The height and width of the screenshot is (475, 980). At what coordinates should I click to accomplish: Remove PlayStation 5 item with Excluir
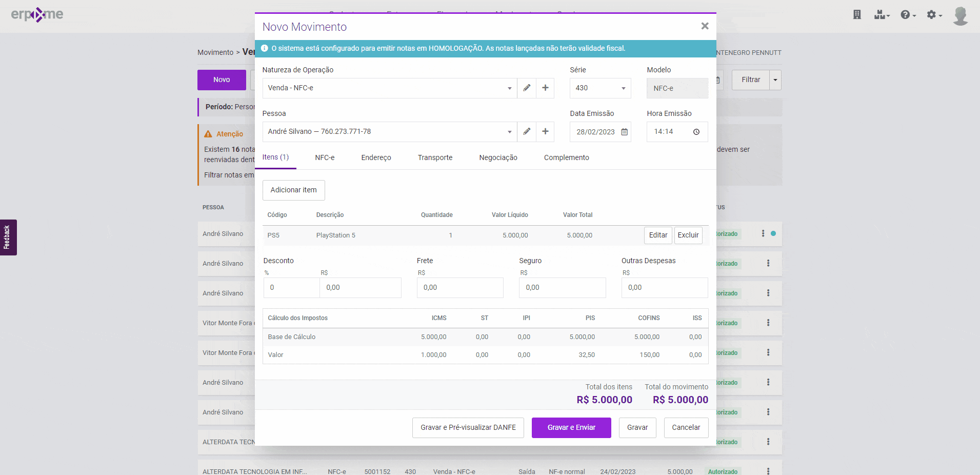coord(688,235)
